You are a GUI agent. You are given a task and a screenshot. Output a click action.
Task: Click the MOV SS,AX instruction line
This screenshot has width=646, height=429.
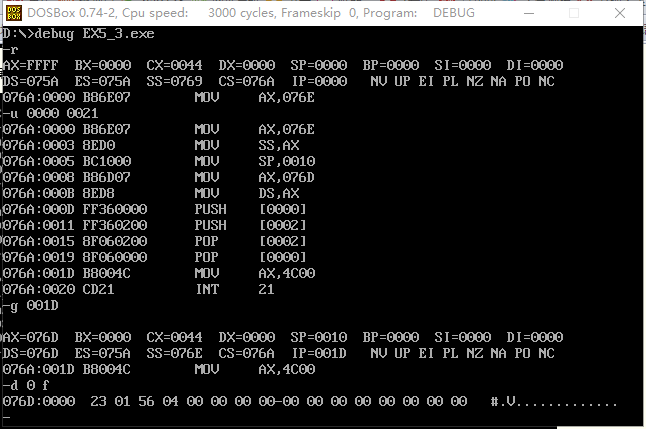click(x=151, y=145)
